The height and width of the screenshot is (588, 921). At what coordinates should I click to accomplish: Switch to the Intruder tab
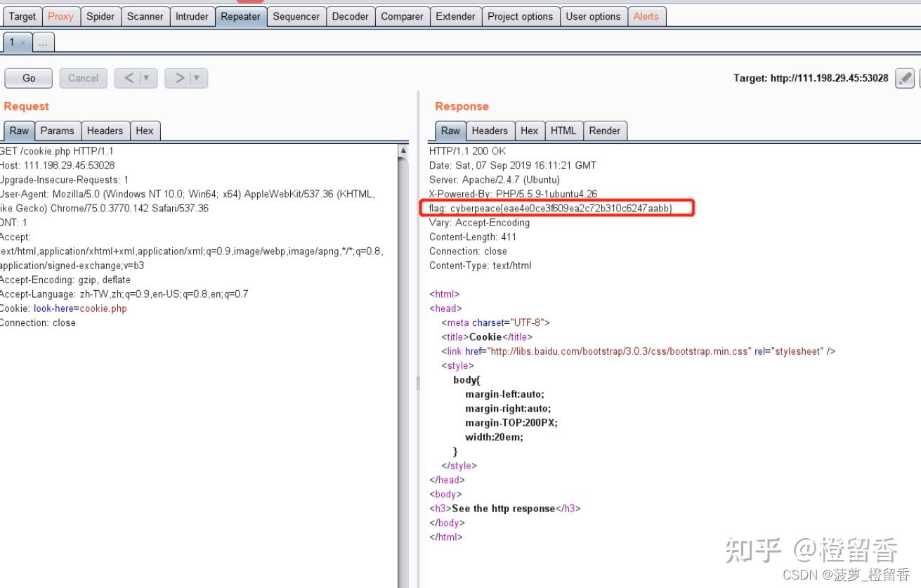tap(192, 16)
